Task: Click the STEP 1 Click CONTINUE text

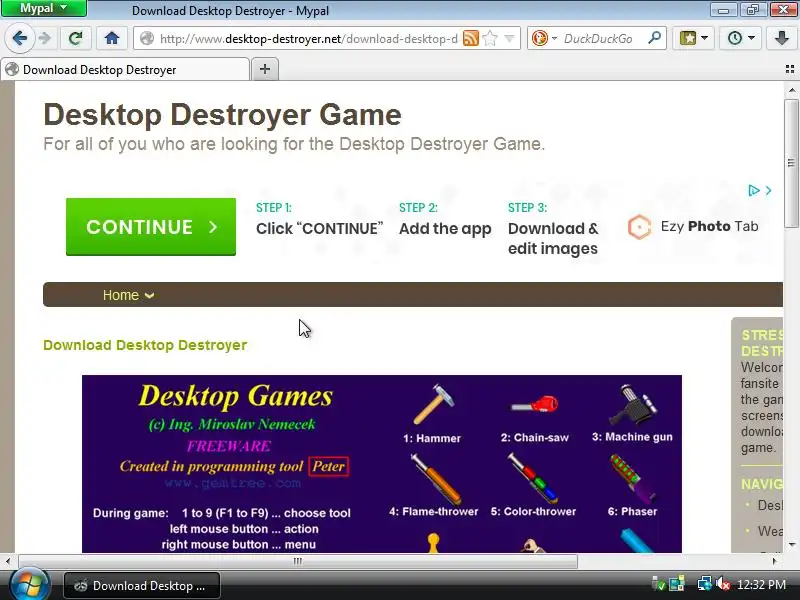Action: 319,221
